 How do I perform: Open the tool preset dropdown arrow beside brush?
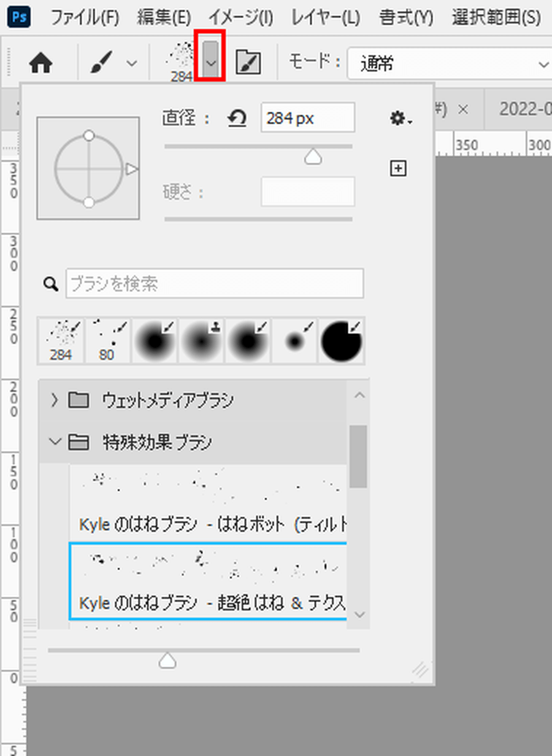(x=131, y=63)
